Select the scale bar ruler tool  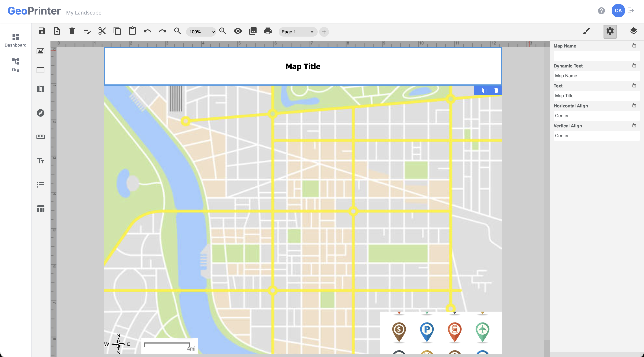(40, 137)
